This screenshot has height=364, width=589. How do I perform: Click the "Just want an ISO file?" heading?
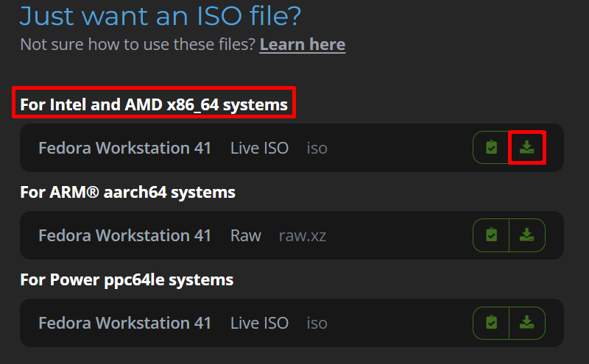coord(161,15)
